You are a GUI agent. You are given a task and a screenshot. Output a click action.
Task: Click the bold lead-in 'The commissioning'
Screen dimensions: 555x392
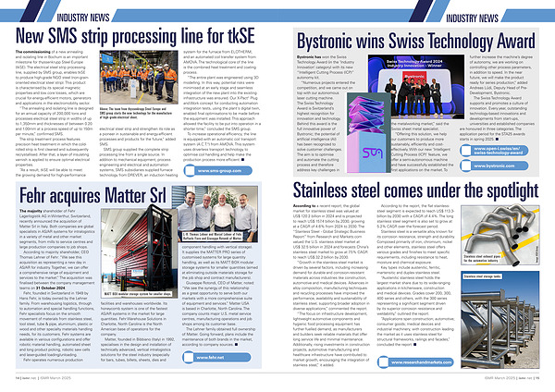[32, 52]
